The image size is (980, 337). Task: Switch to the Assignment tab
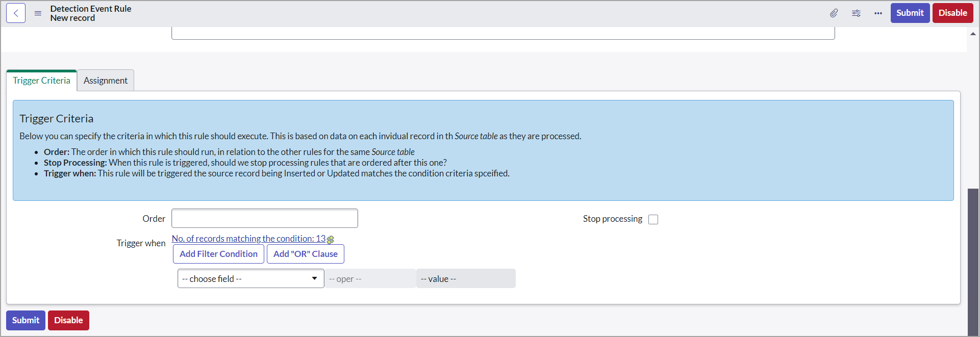[106, 81]
